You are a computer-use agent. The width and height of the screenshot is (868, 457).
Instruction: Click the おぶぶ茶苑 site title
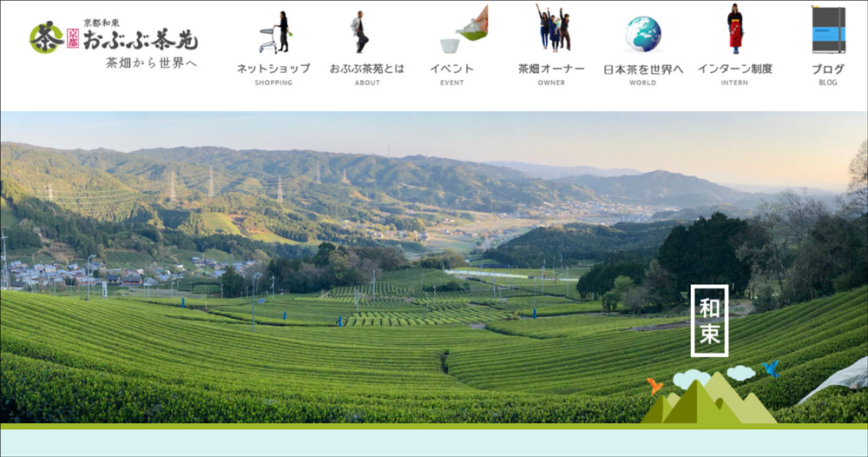click(139, 39)
